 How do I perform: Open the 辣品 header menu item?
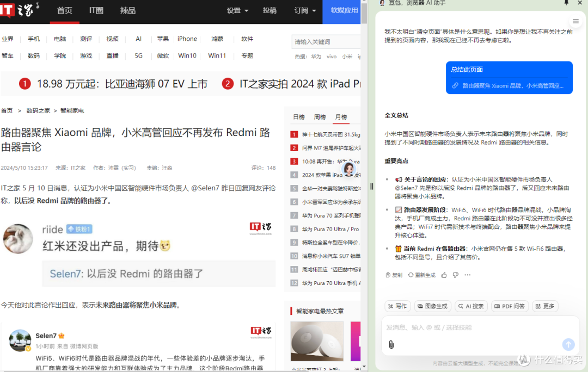click(x=128, y=10)
